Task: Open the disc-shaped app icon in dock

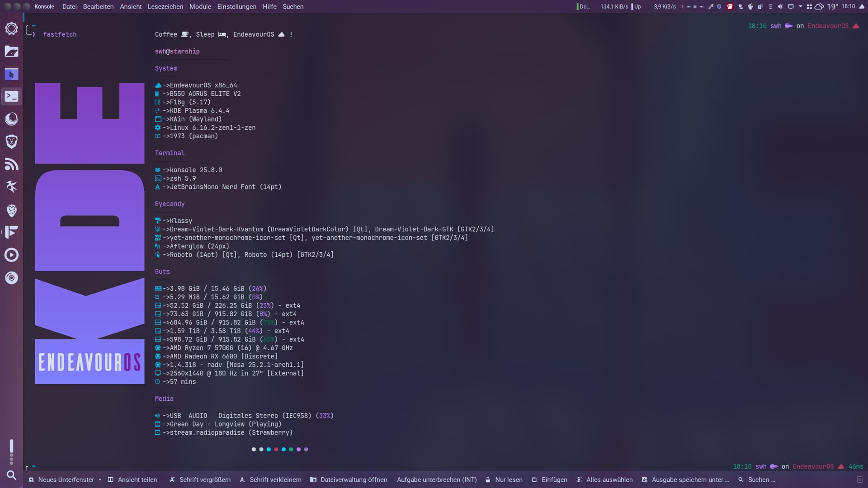Action: click(12, 277)
